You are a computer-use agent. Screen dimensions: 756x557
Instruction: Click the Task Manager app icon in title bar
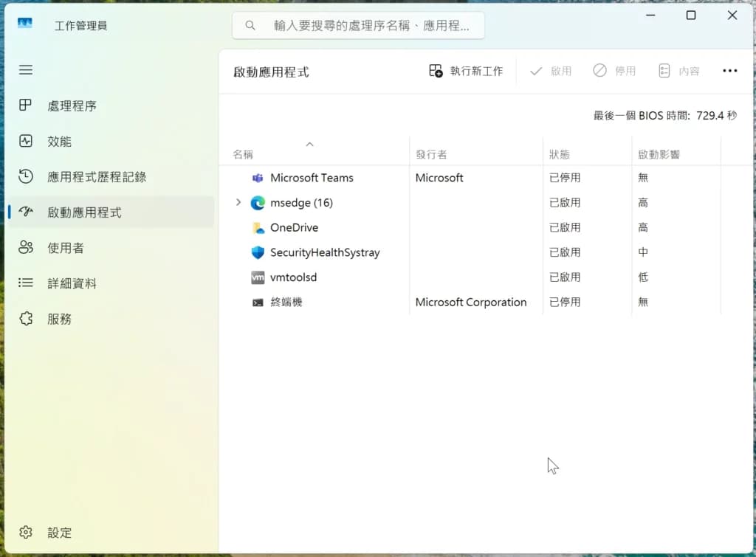[x=25, y=23]
